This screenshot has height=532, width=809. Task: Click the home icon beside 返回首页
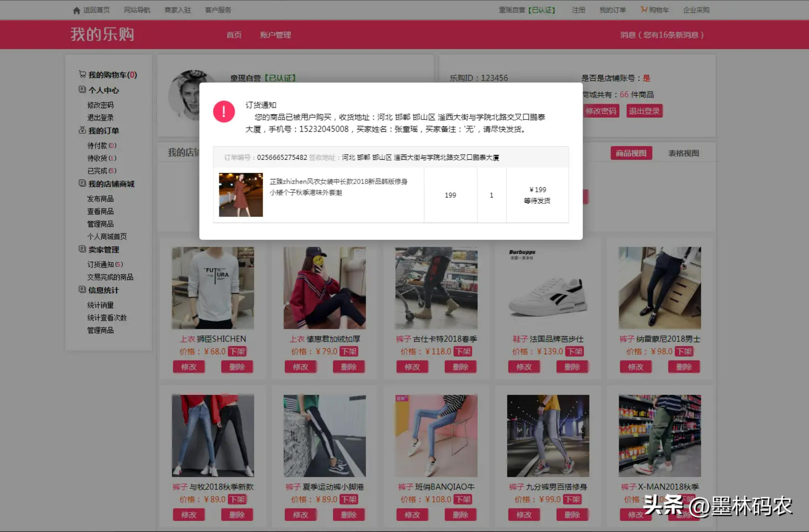point(76,10)
